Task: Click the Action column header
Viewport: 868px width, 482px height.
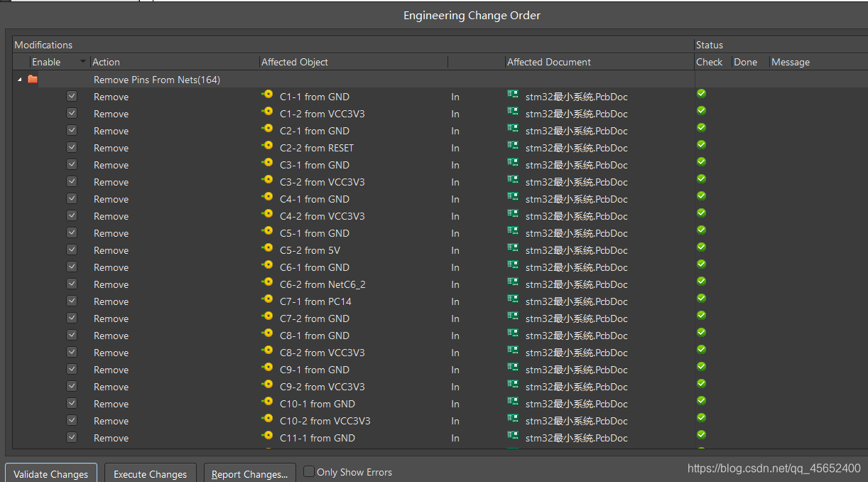Action: click(106, 62)
